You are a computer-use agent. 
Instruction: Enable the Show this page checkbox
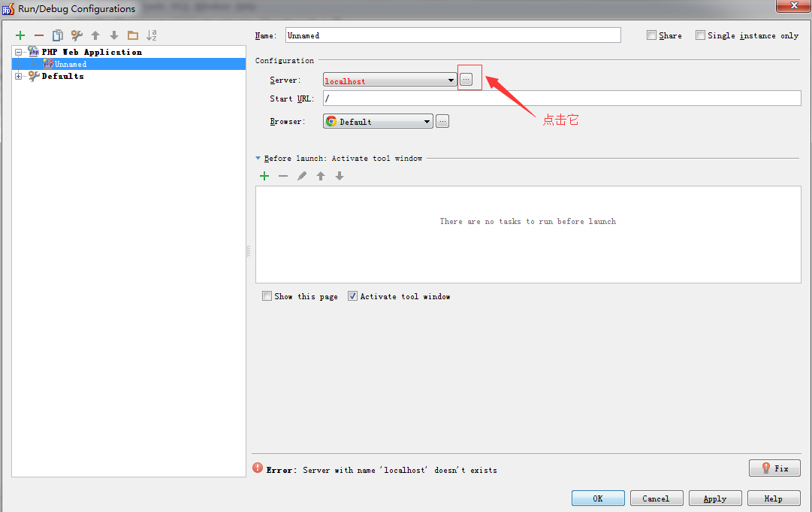point(267,296)
